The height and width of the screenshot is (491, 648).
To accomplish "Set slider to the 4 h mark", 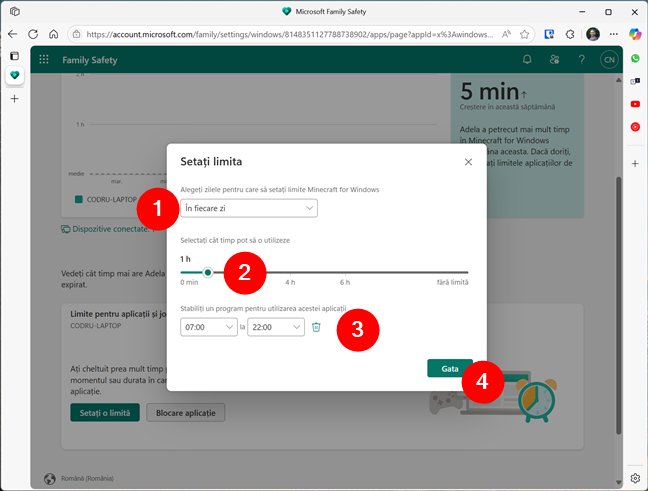I will [290, 272].
